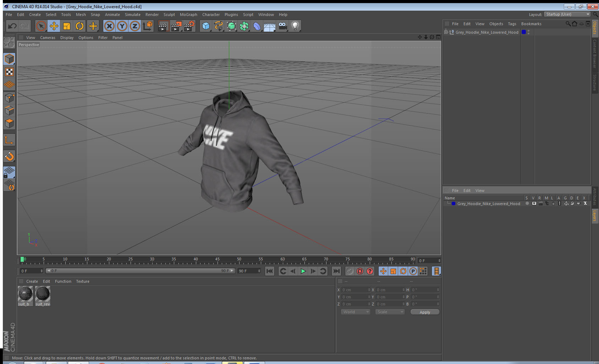Open the Floor environment icon
The width and height of the screenshot is (599, 364).
(x=270, y=27)
